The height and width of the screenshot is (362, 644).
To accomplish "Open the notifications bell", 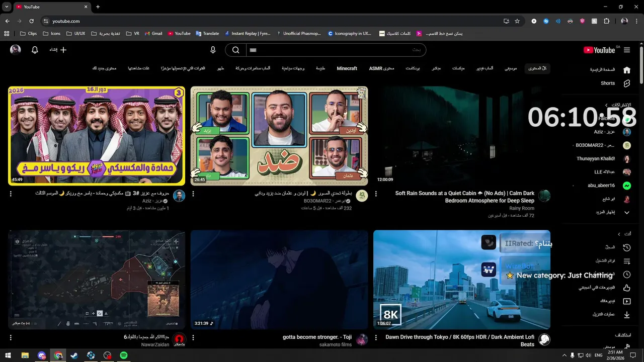I will (x=35, y=50).
